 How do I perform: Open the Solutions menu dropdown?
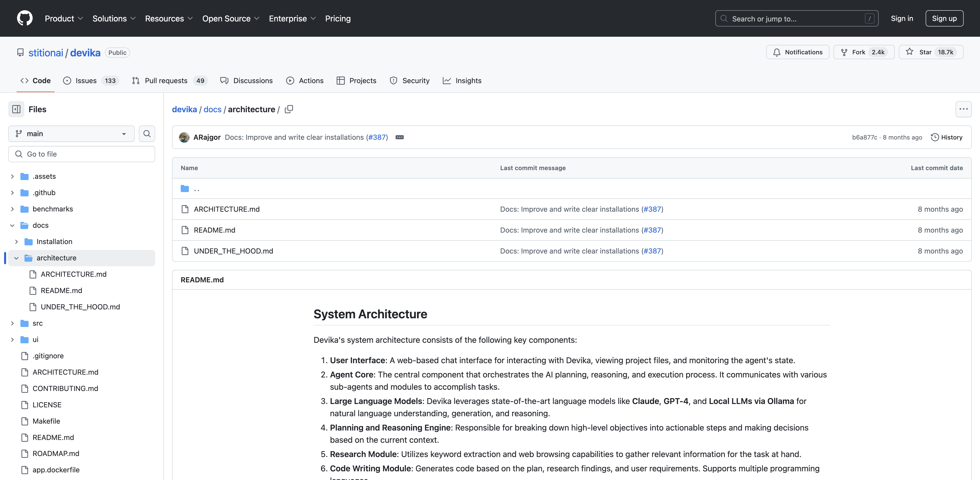(114, 18)
